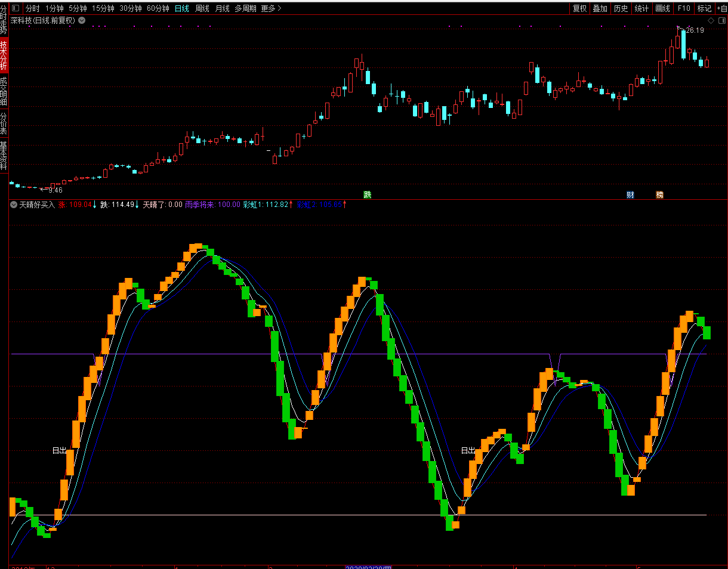Click the 涨: 109.04 indicator value

(78, 205)
